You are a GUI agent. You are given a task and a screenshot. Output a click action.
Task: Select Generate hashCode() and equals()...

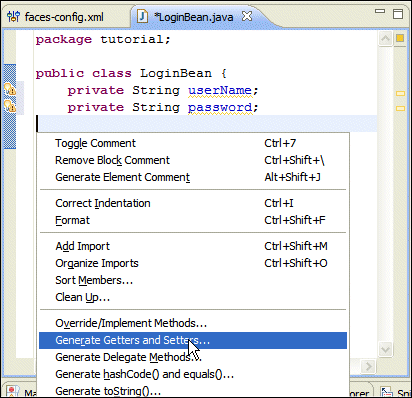pos(193,374)
